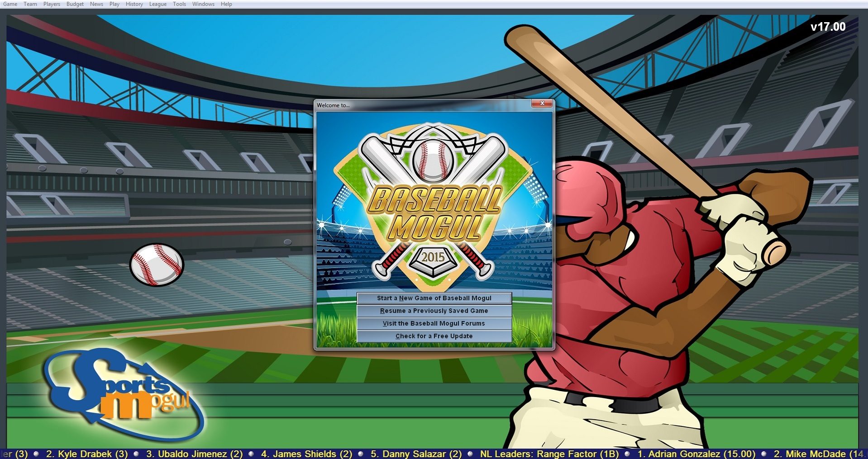Click ticker entry Mike McDade
Viewport: 868px width, 459px height.
point(820,454)
